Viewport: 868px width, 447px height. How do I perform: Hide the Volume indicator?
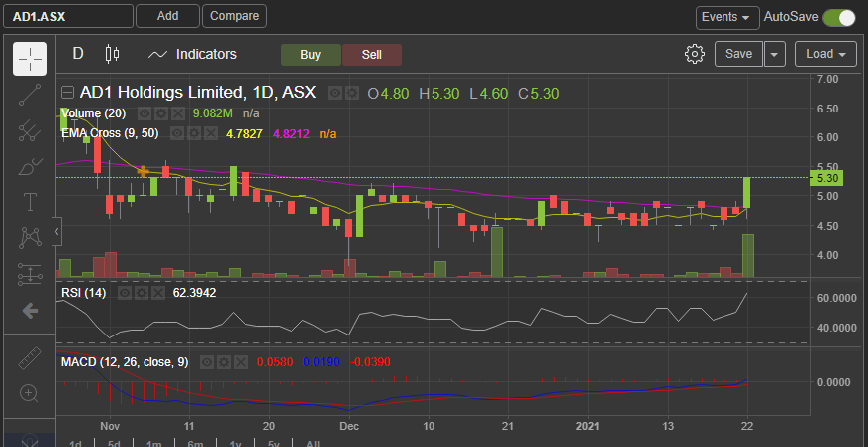pyautogui.click(x=145, y=113)
